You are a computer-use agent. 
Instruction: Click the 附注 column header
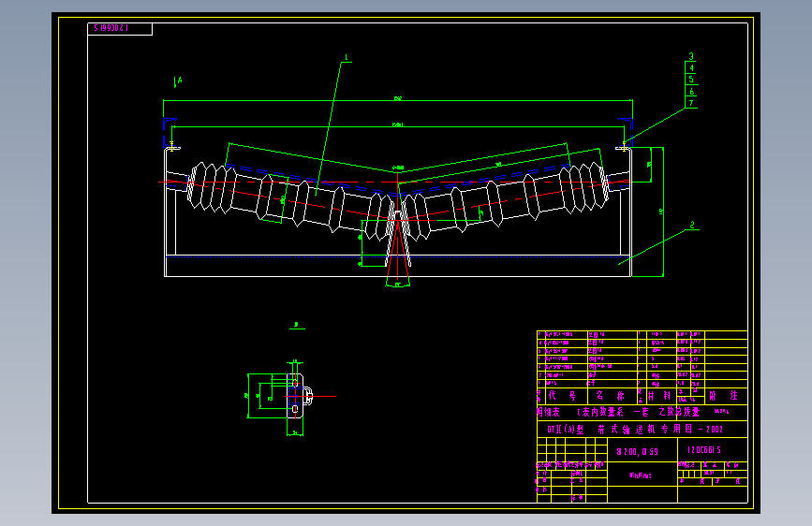point(723,396)
